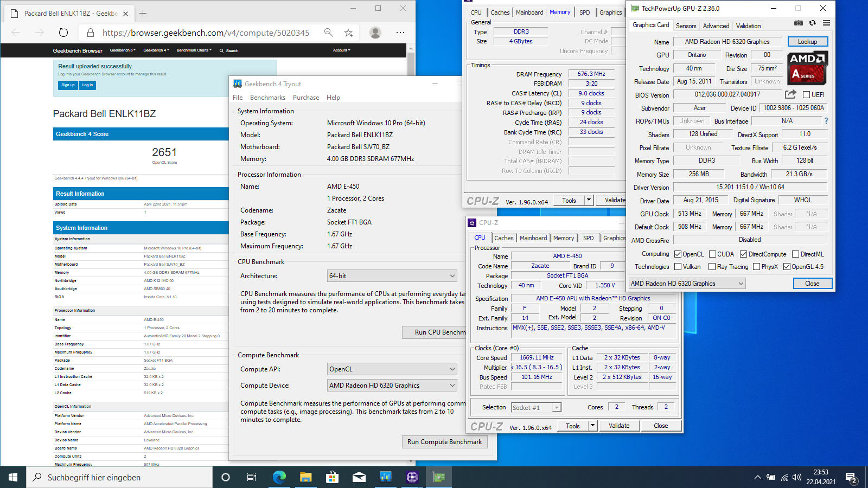Click the site padlock icon in the address bar
868x488 pixels.
[x=90, y=33]
